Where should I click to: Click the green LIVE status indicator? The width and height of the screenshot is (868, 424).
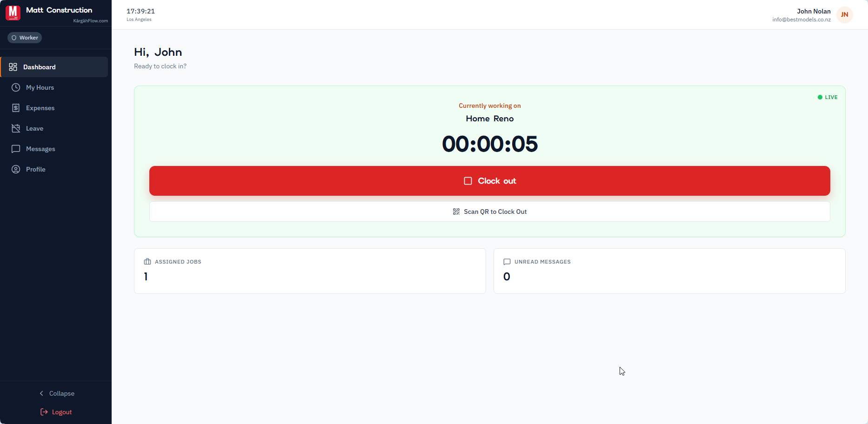tap(828, 97)
